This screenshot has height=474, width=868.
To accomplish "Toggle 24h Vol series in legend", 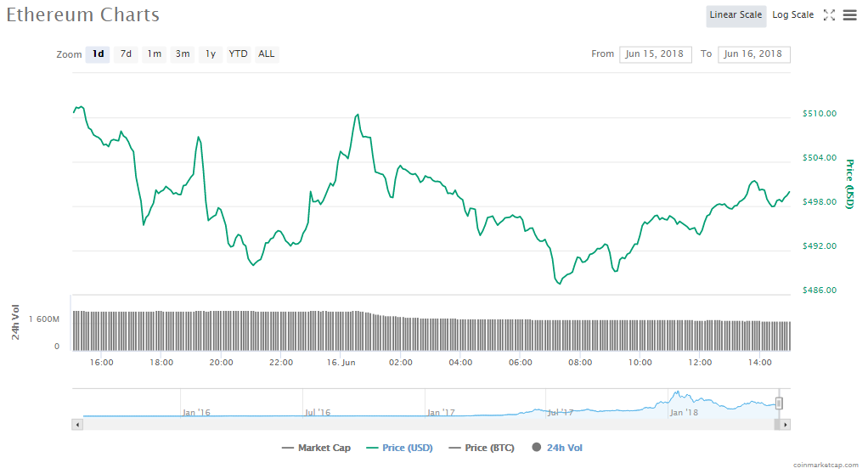I will [x=557, y=448].
